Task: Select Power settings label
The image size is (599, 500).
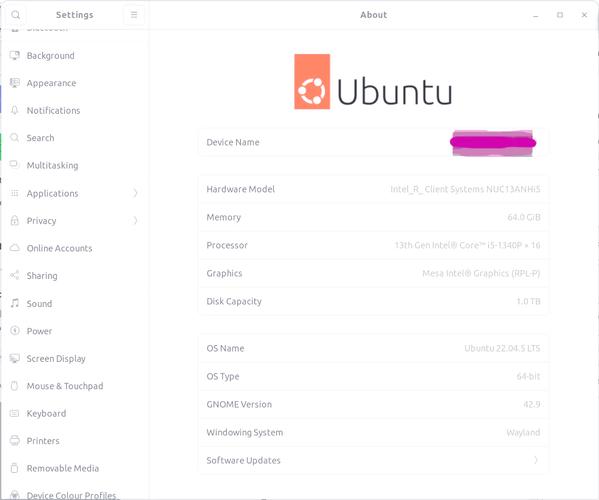Action: pos(39,331)
